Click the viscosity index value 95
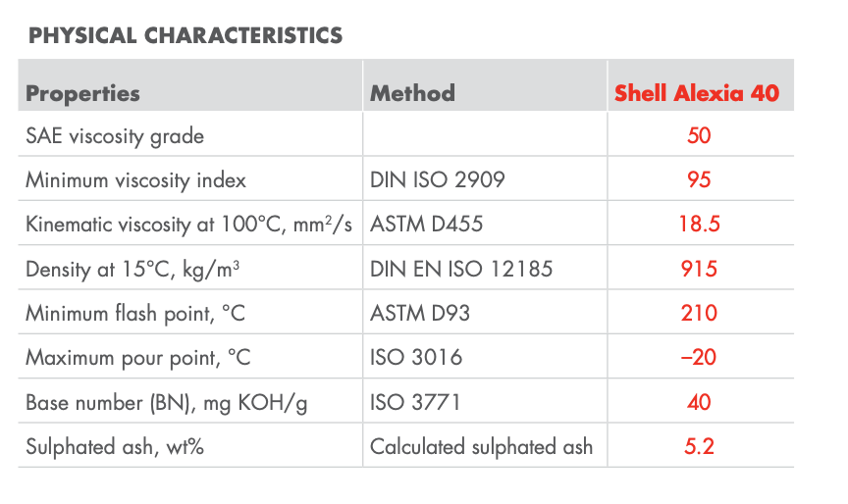The image size is (848, 504). pyautogui.click(x=699, y=180)
